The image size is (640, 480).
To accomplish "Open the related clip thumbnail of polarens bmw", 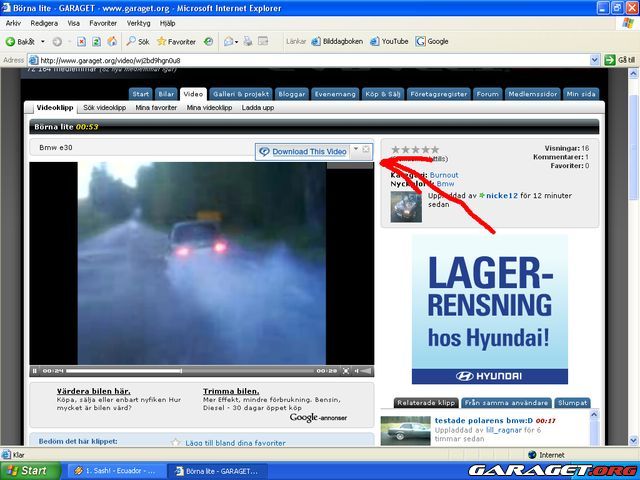I will tap(405, 430).
